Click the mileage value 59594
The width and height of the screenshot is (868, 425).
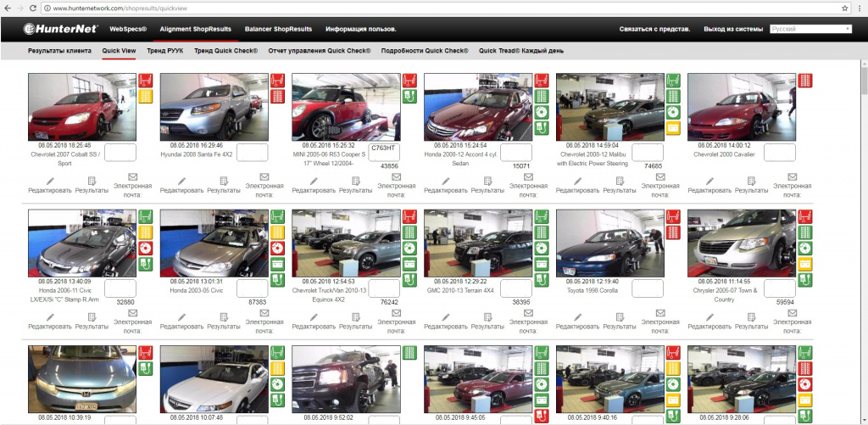[786, 302]
